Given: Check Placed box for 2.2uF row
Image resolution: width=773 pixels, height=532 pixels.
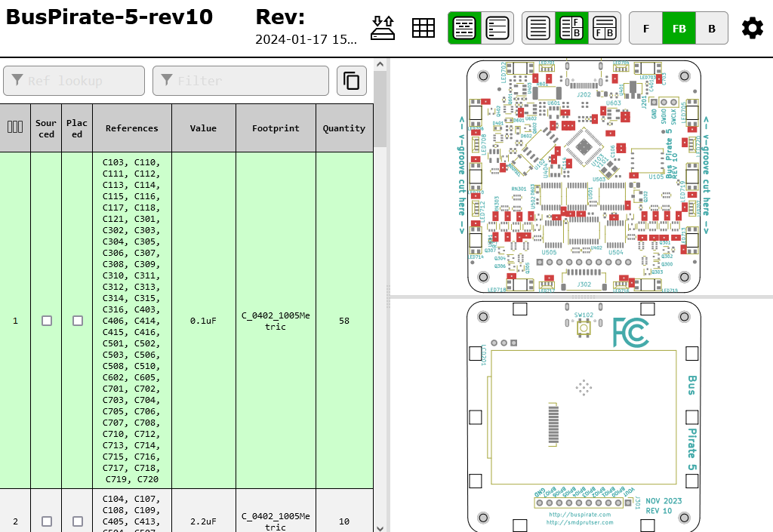Looking at the screenshot, I should point(78,521).
